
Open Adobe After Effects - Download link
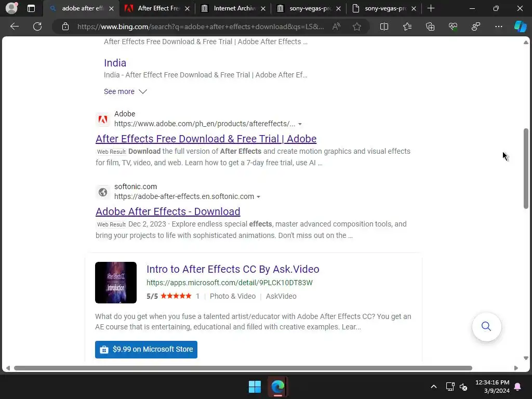coord(168,211)
